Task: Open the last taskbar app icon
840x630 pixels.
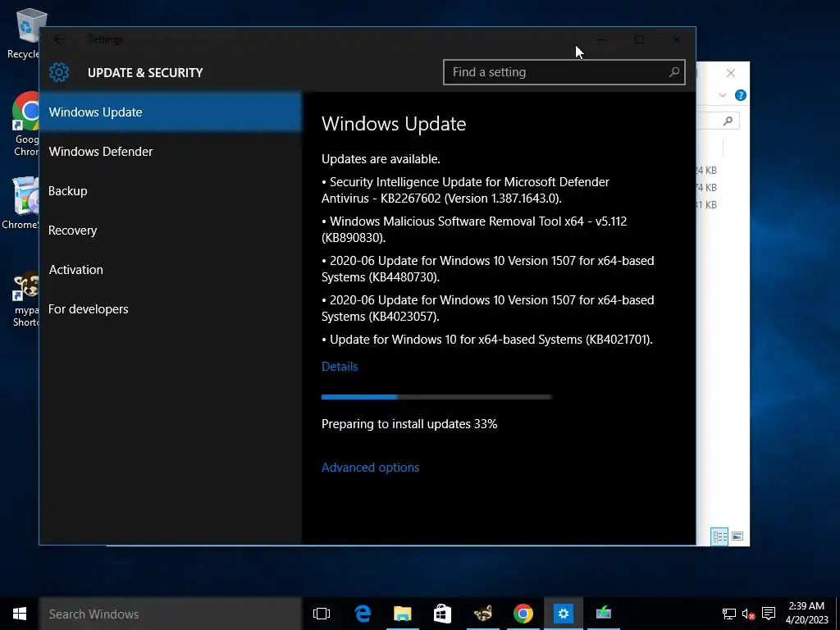Action: 604,614
